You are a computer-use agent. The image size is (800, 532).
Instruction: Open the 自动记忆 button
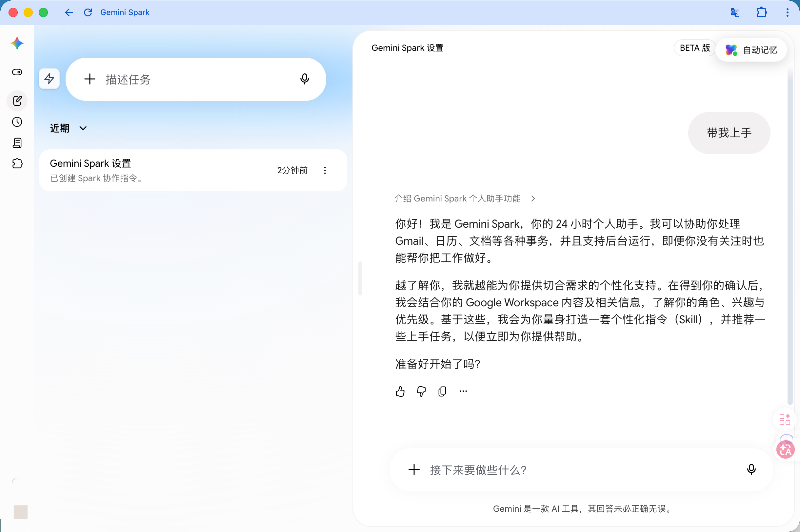coord(751,50)
